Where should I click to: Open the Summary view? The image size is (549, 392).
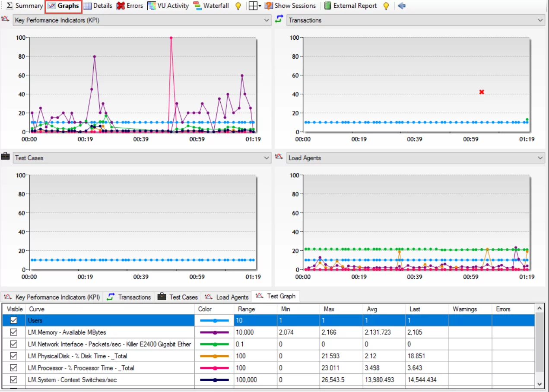pos(25,6)
